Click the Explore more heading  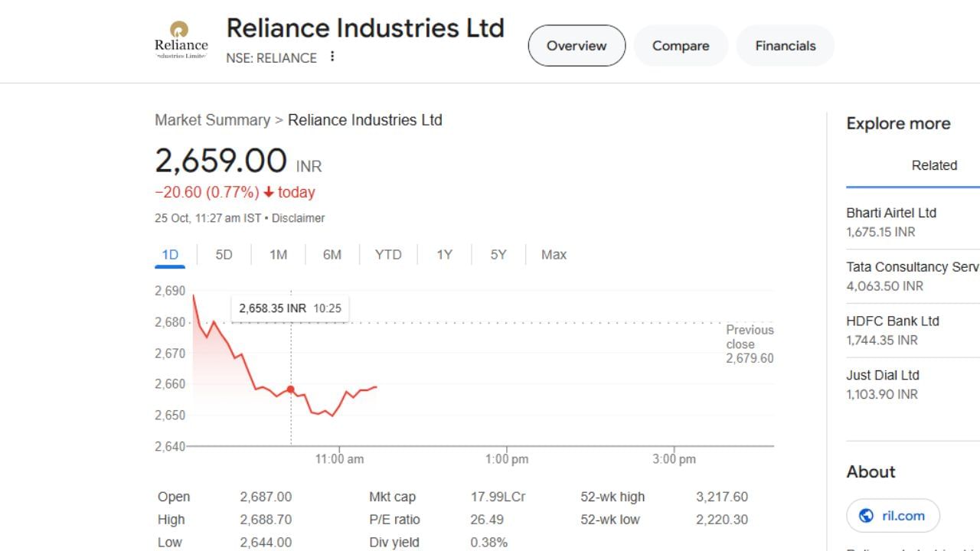[x=898, y=124]
